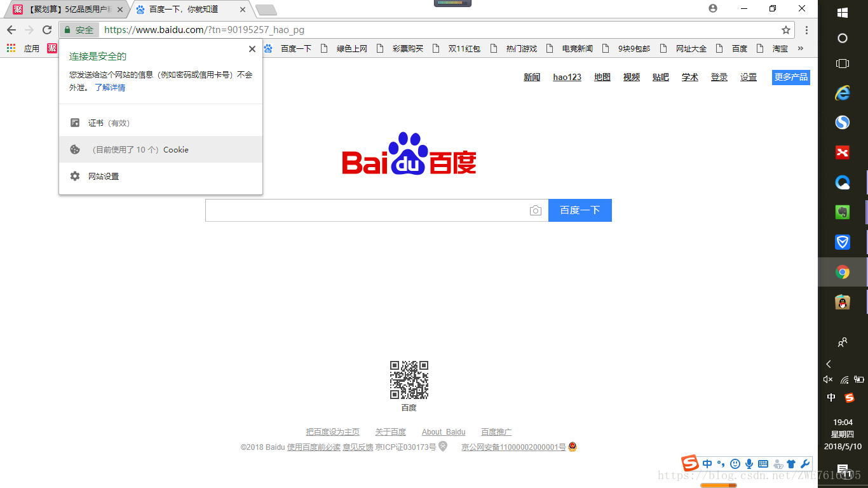Open a new tab button
The width and height of the screenshot is (868, 488).
tap(266, 10)
